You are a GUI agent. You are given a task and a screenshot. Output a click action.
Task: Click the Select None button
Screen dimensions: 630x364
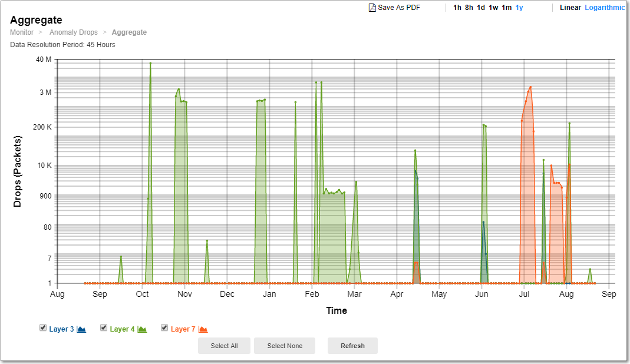[x=285, y=346]
